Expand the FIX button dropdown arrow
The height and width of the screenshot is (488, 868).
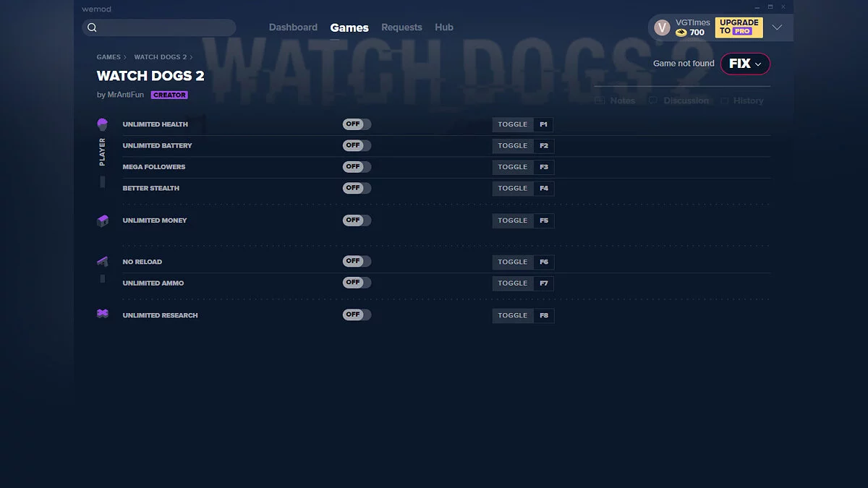point(757,64)
